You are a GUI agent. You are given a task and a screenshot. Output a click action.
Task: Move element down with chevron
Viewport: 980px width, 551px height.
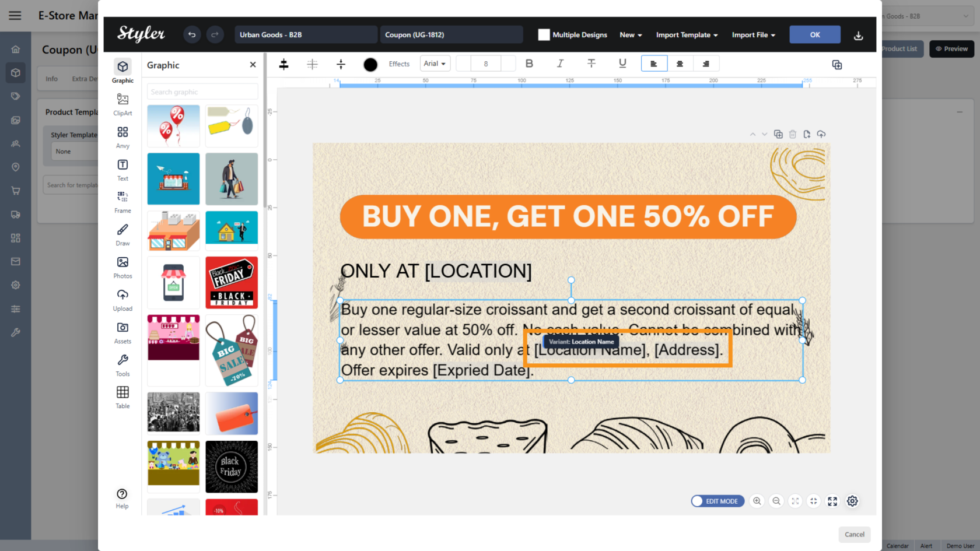tap(764, 134)
